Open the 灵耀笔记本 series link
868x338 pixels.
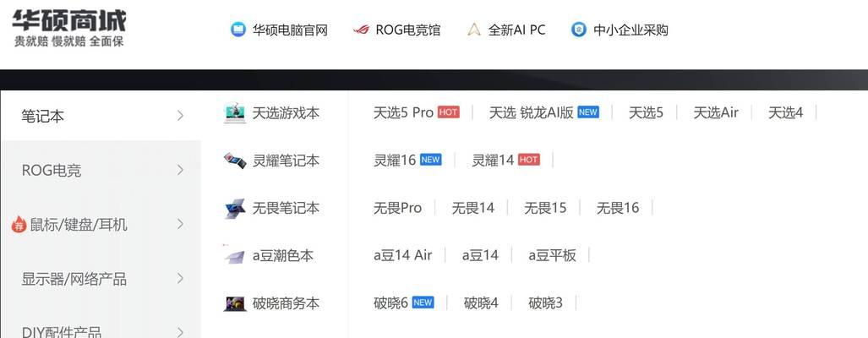pos(286,161)
